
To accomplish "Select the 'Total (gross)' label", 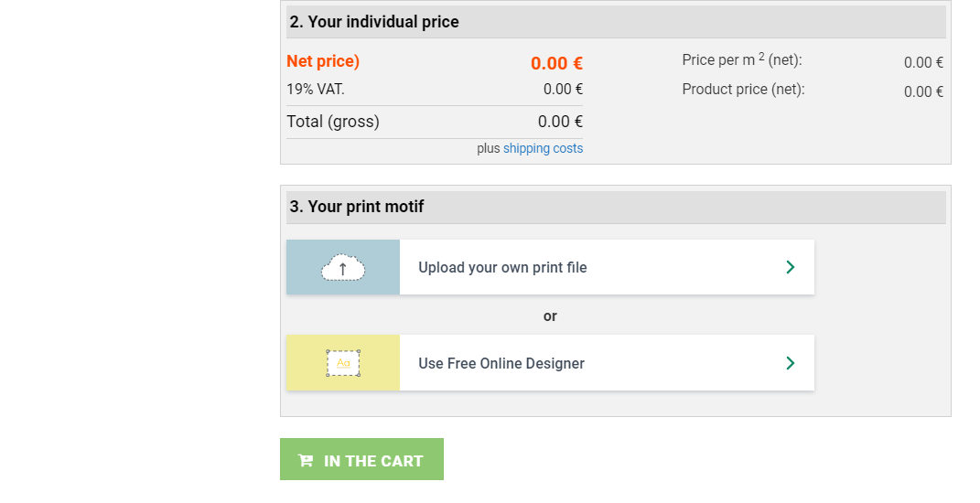I will click(x=333, y=122).
